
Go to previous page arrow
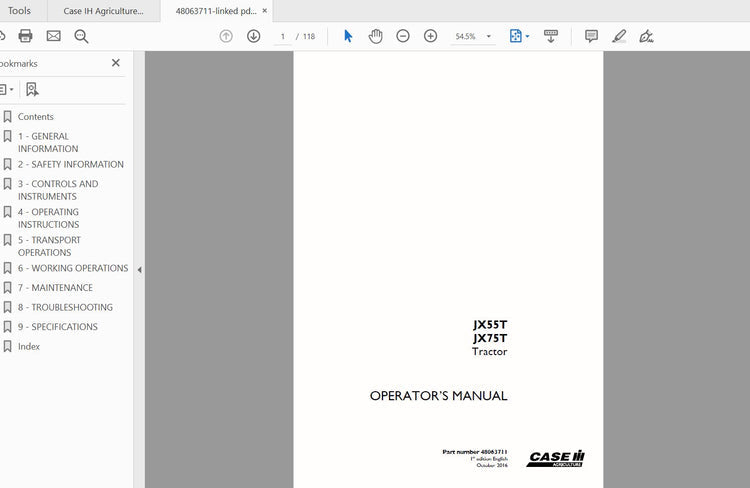(x=226, y=36)
